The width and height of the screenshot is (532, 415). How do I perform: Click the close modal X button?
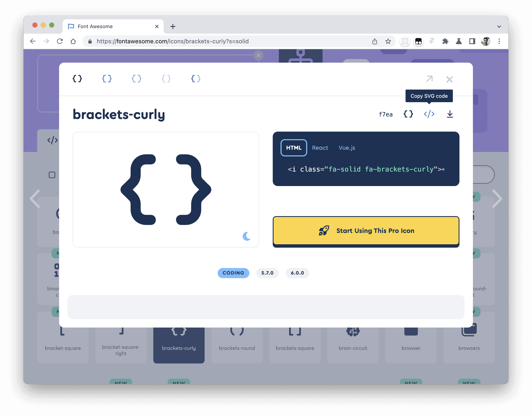[450, 79]
